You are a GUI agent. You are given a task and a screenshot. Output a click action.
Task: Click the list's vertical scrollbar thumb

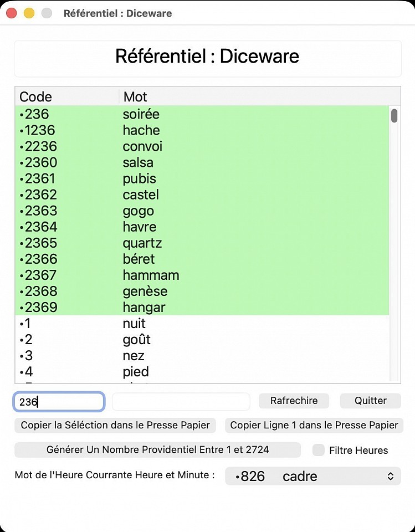tap(394, 115)
